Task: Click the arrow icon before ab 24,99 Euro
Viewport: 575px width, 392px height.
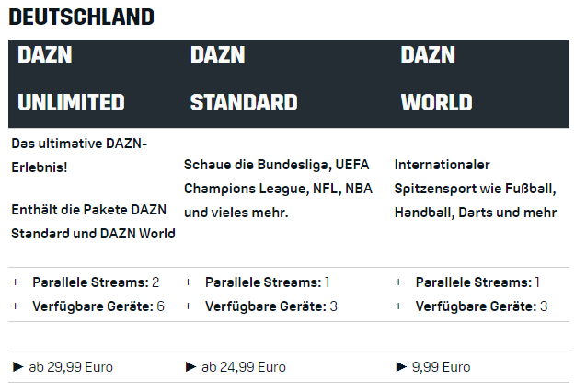Action: (x=190, y=366)
